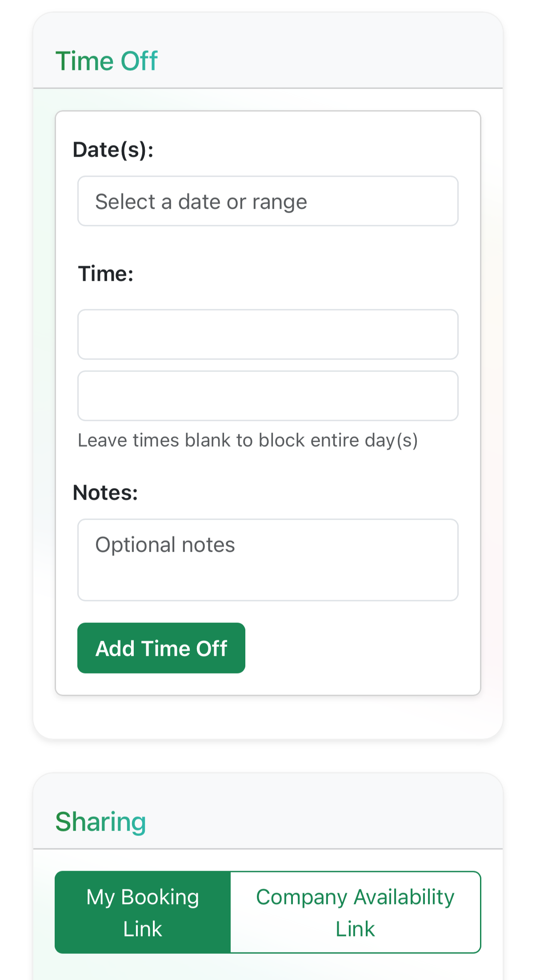Screen dimensions: 536x980
Task: Click the Time: field label
Action: (x=106, y=274)
